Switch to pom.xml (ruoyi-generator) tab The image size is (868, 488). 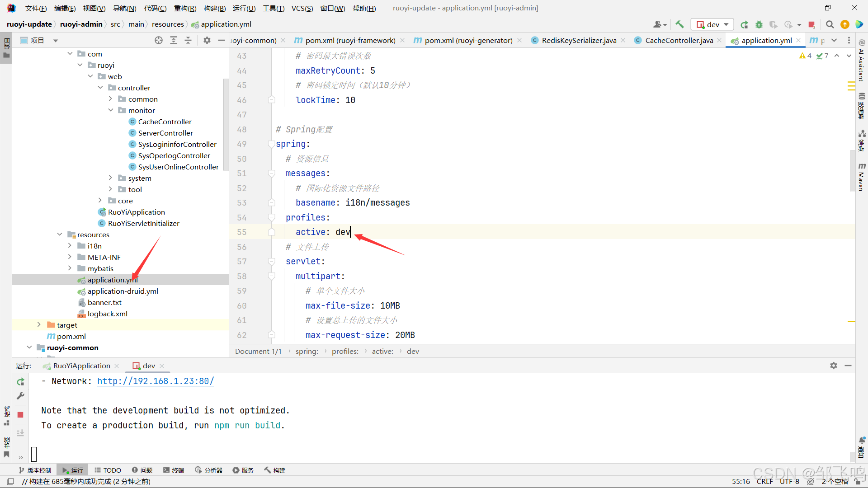tap(468, 41)
